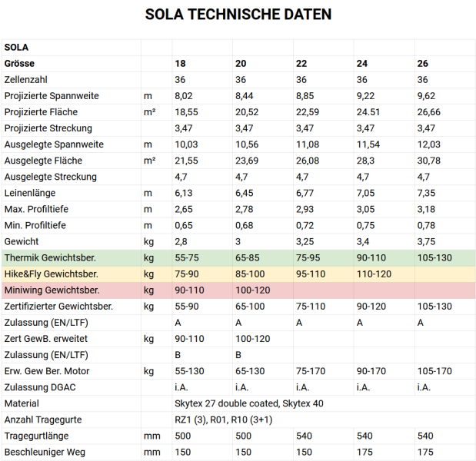Select the value '3,75' Gewicht cell
The image size is (476, 461).
(426, 241)
